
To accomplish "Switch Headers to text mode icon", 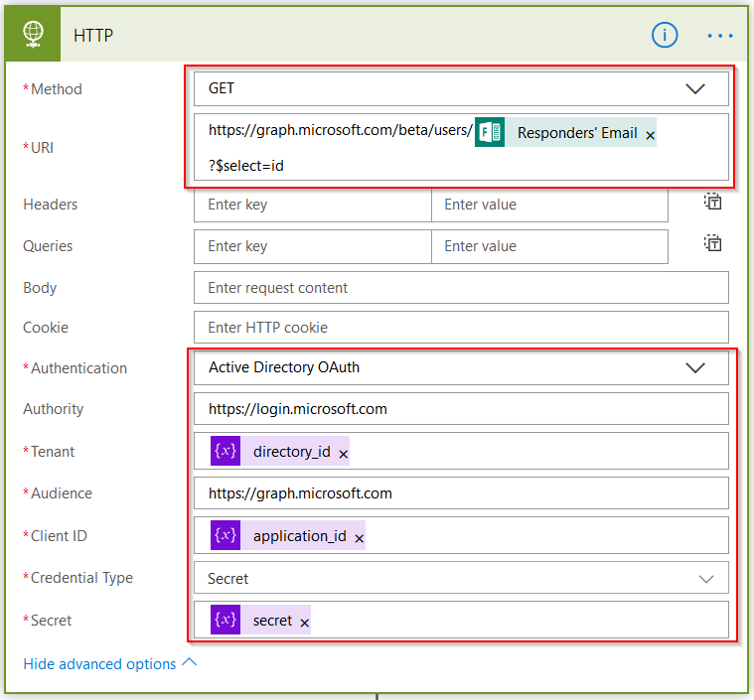I will click(x=712, y=202).
